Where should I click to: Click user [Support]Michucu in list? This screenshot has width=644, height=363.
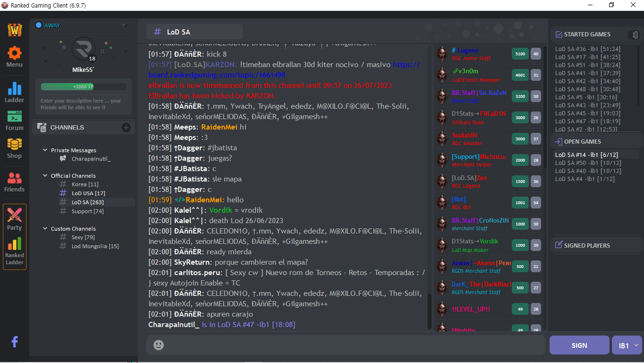[x=479, y=157]
